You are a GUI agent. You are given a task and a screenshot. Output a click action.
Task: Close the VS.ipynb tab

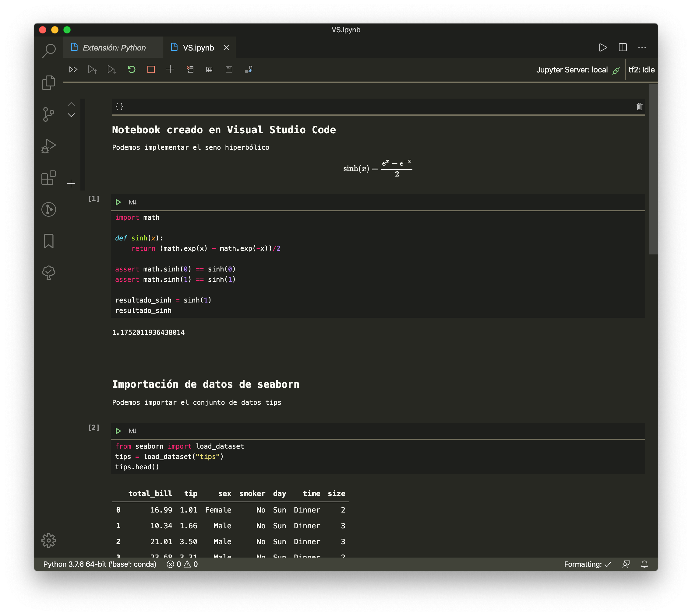point(226,48)
